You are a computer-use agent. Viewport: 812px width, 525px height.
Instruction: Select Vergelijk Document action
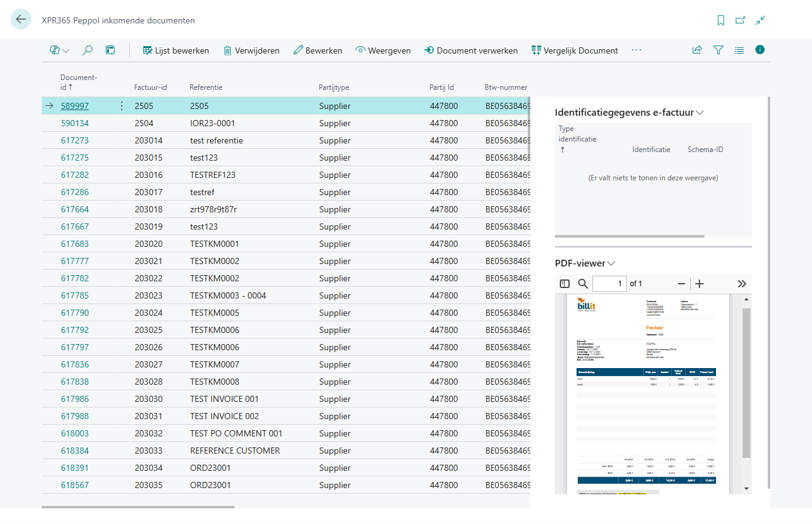click(x=575, y=50)
